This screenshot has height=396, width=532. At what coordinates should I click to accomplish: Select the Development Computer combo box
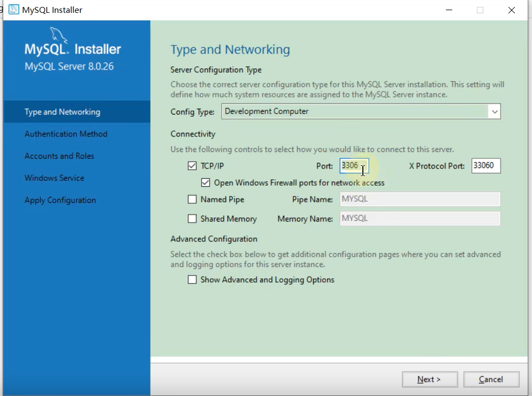(x=354, y=111)
